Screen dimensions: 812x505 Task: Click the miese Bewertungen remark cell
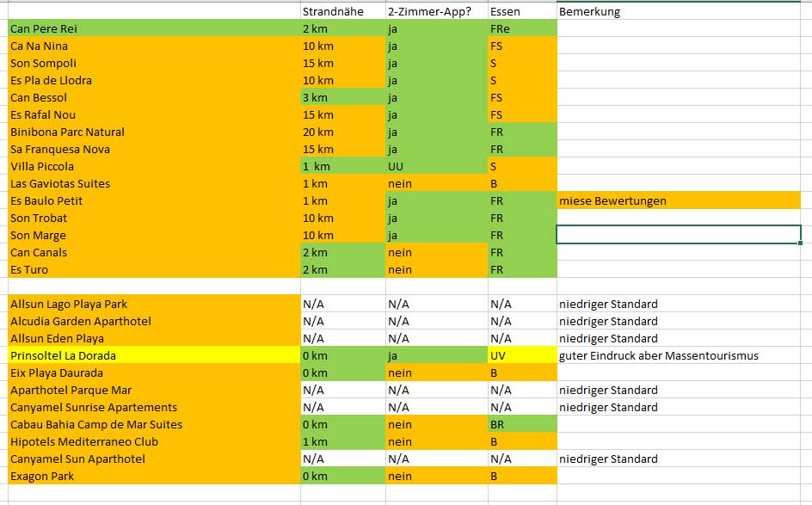(678, 200)
